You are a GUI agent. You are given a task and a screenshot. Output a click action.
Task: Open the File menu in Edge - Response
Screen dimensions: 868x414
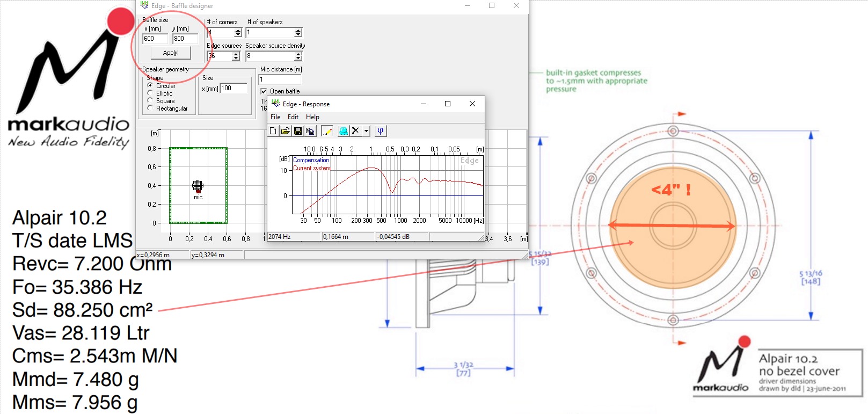point(275,117)
